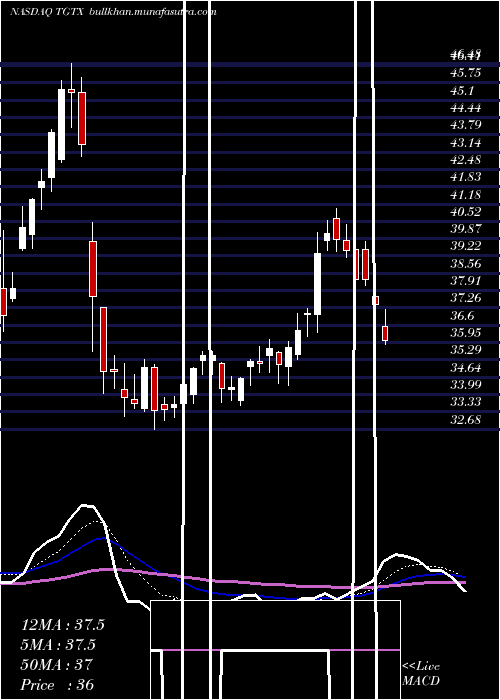Select the 45.75 price axis label
This screenshot has height=700, width=500.
[466, 73]
